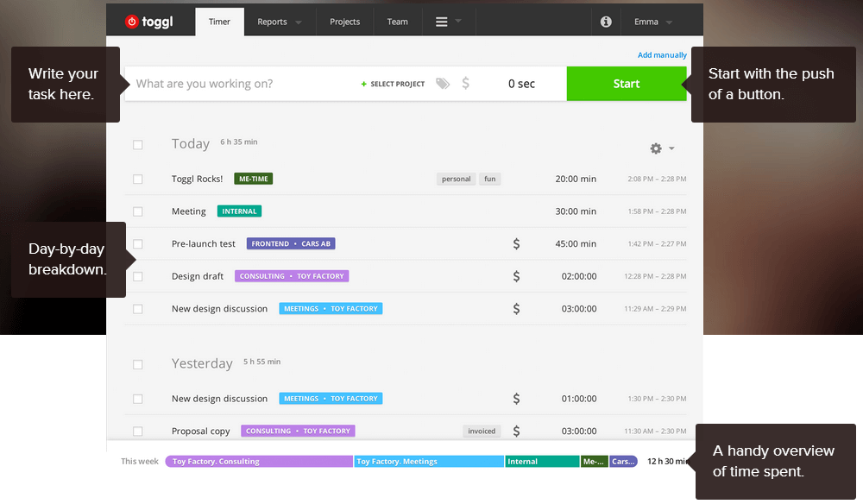Select Toy Factory. Meetings weekly bar segment
Image resolution: width=863 pixels, height=504 pixels.
[429, 461]
